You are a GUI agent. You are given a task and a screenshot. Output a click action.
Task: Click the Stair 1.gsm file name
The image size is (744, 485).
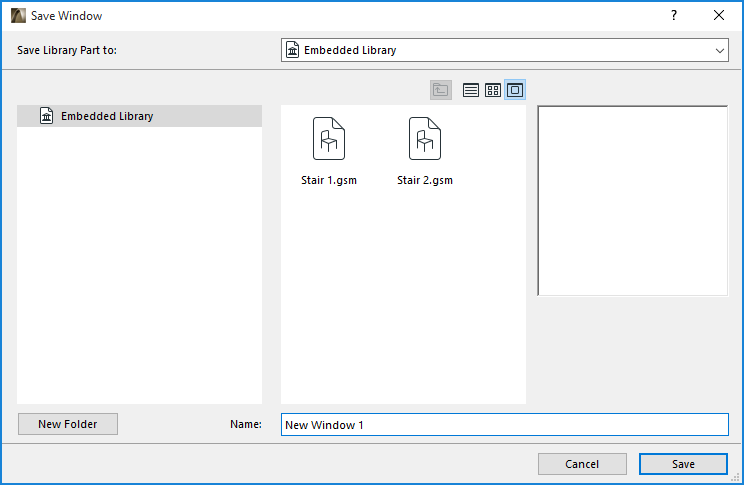click(x=329, y=180)
